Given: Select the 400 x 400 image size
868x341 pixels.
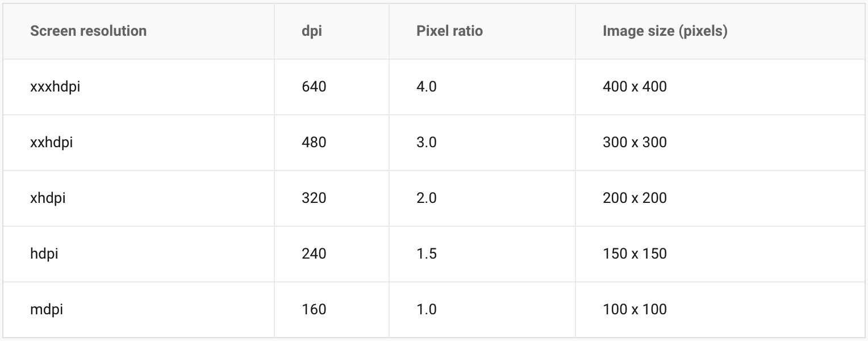Looking at the screenshot, I should pos(635,87).
